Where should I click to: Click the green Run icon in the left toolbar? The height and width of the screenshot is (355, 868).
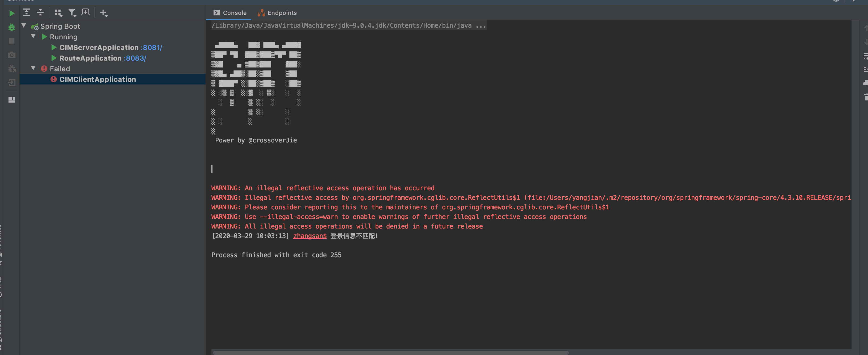[x=12, y=13]
